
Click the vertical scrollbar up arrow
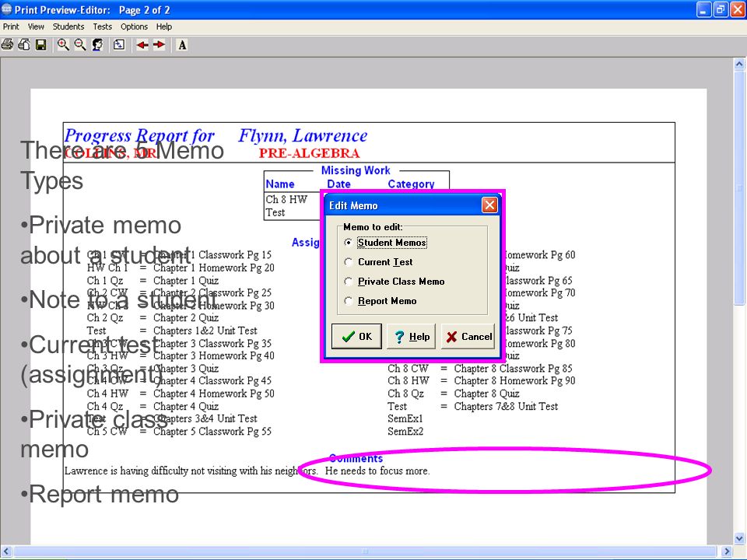pos(739,63)
